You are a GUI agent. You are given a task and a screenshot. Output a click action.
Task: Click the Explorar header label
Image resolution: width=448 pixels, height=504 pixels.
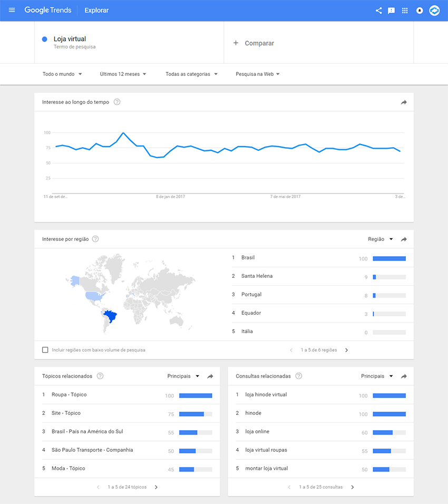[x=96, y=11]
